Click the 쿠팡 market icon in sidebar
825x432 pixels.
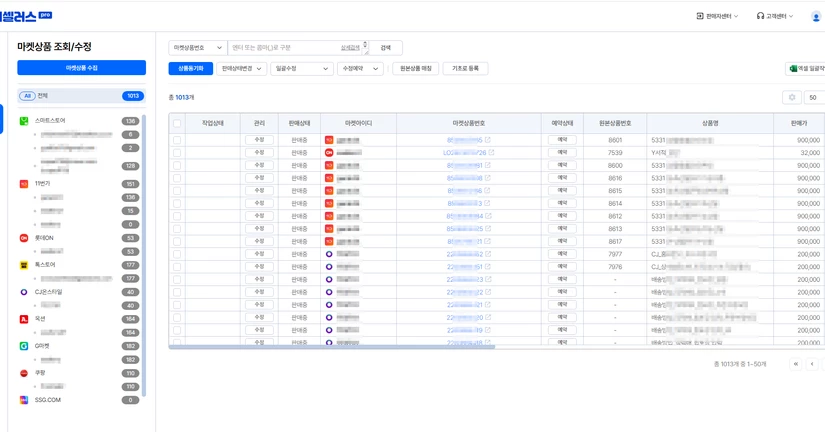tap(24, 373)
